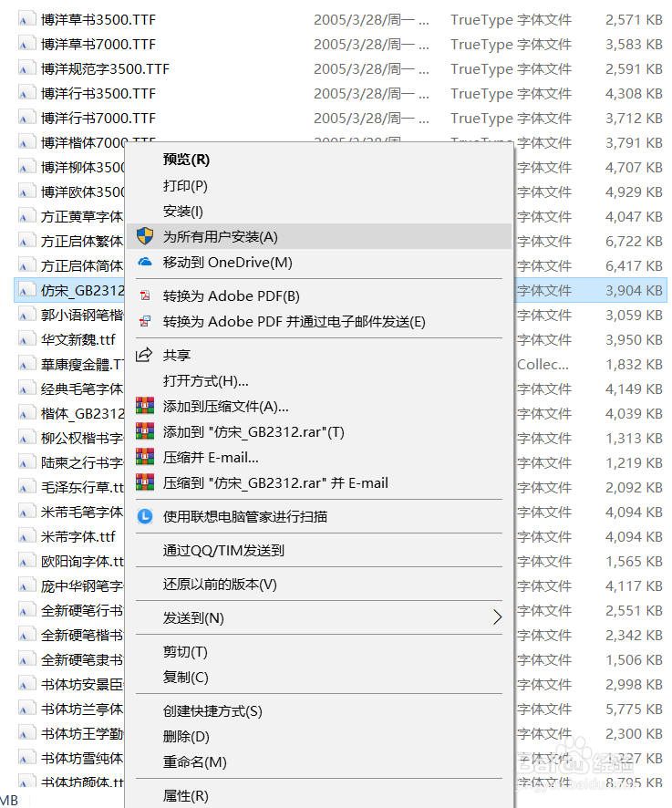
Task: Click the 5,775 KB size cell
Action: [634, 710]
